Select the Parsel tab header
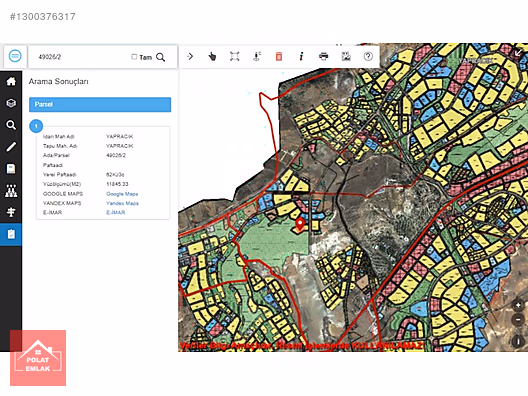The height and width of the screenshot is (396, 528). click(x=100, y=104)
